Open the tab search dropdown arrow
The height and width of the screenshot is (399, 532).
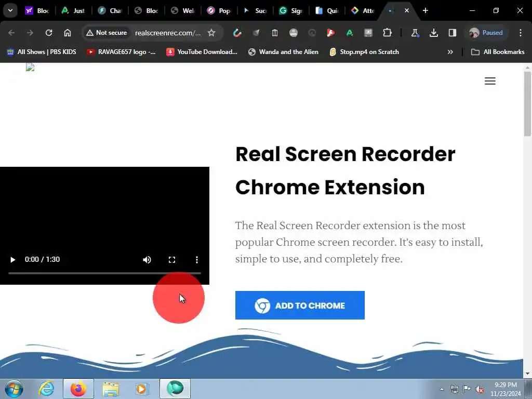pyautogui.click(x=10, y=10)
